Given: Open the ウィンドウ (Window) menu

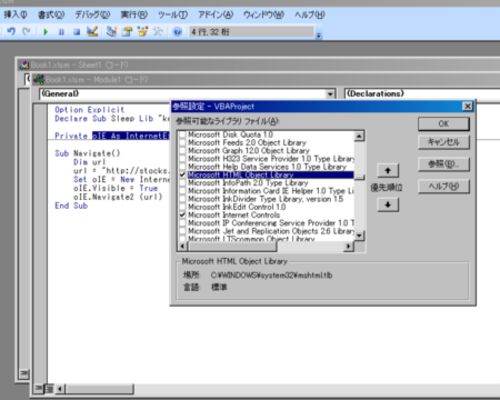Looking at the screenshot, I should 263,15.
